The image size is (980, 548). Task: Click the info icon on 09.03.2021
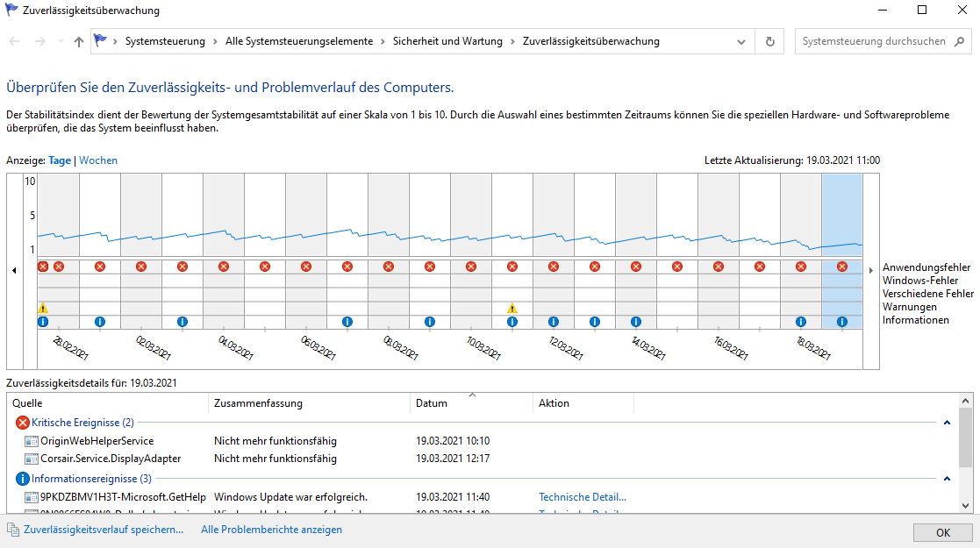[x=430, y=322]
